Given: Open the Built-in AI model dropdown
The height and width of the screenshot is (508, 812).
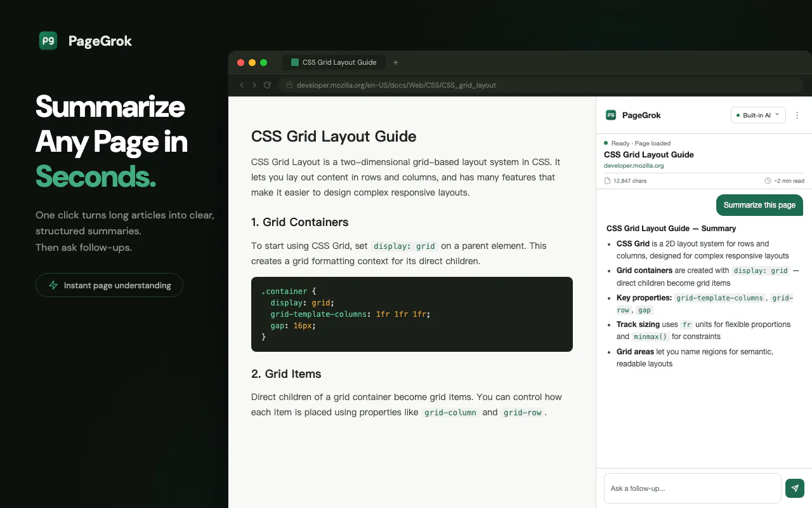Looking at the screenshot, I should (x=758, y=115).
